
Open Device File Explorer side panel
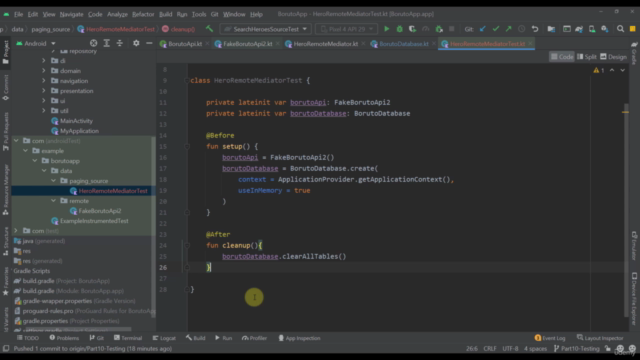(634, 299)
